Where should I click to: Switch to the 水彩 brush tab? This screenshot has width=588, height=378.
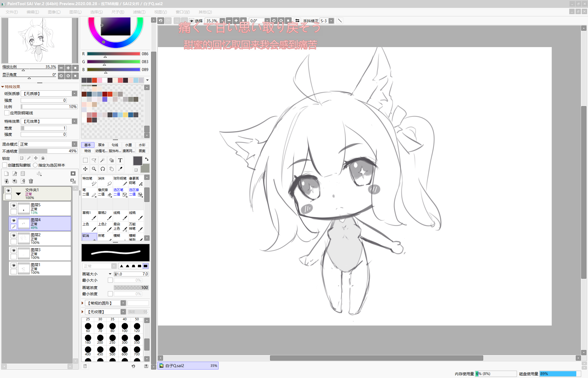(142, 145)
